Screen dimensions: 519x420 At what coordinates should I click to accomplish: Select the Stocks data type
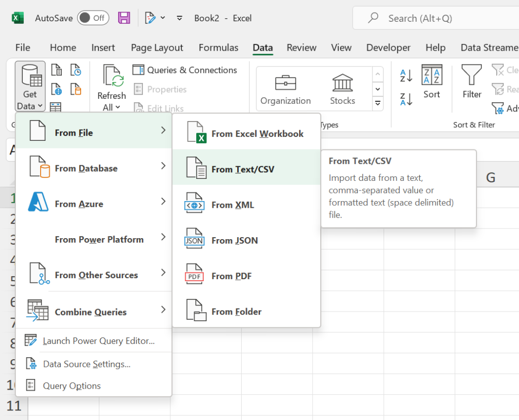coord(342,88)
